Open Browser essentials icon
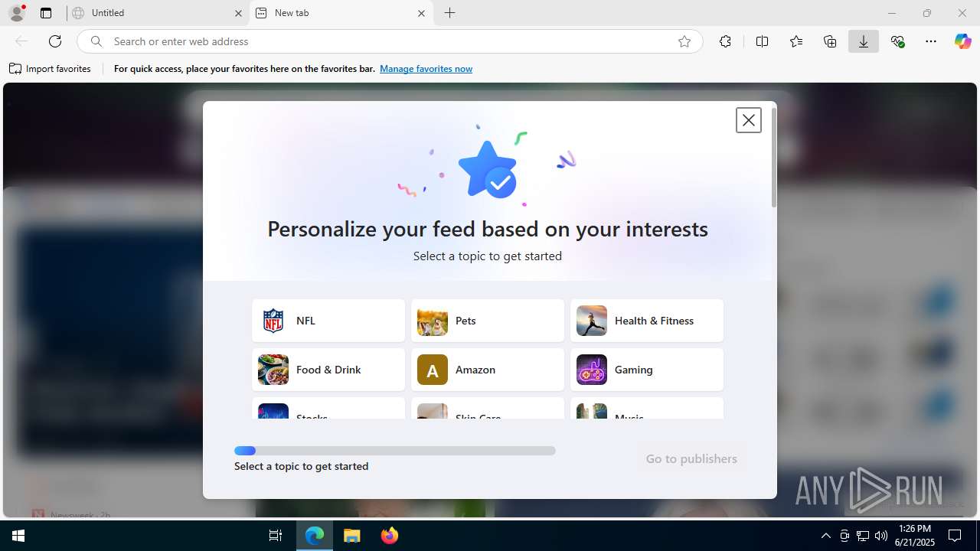Viewport: 980px width, 551px height. point(897,41)
